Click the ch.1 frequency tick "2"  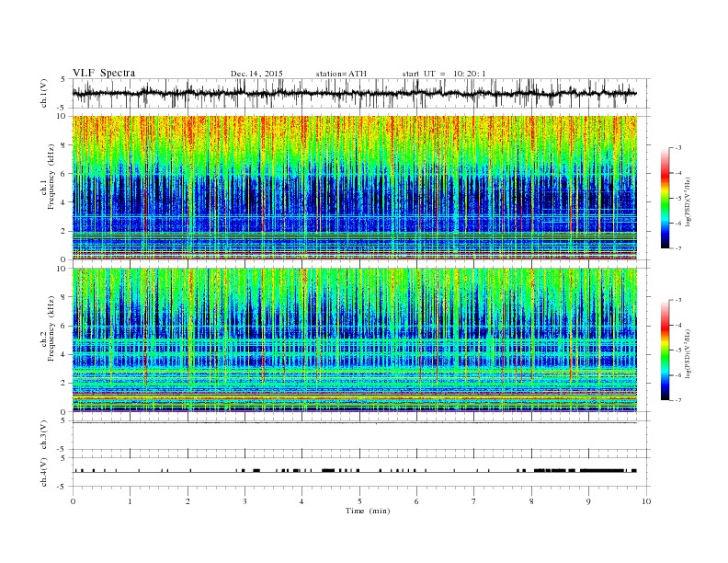[63, 231]
